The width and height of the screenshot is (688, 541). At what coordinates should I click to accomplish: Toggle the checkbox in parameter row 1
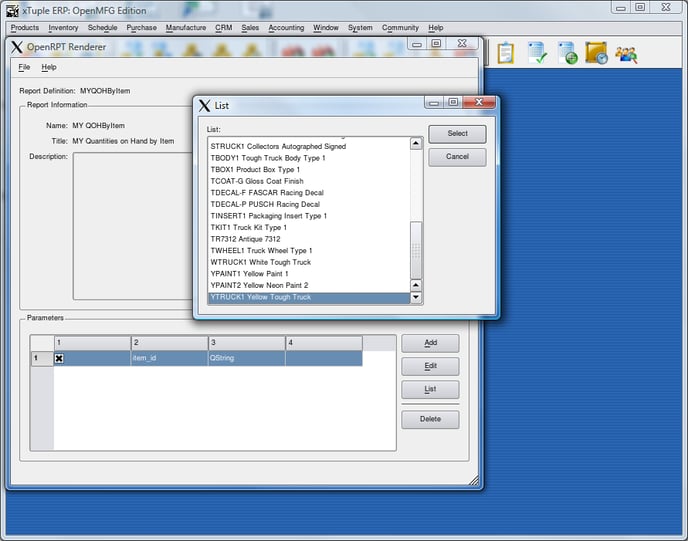(x=59, y=358)
